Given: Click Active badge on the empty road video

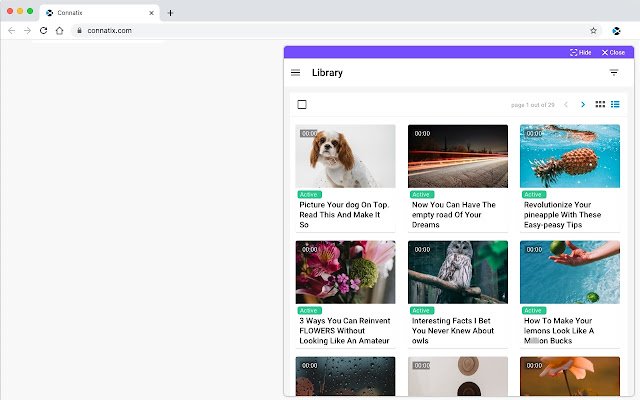Looking at the screenshot, I should (422, 195).
